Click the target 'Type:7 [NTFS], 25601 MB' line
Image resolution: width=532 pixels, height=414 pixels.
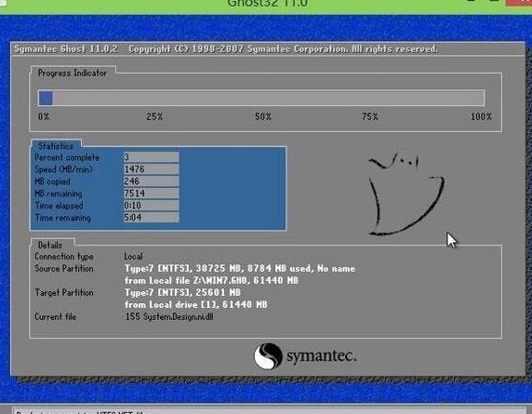tap(182, 292)
